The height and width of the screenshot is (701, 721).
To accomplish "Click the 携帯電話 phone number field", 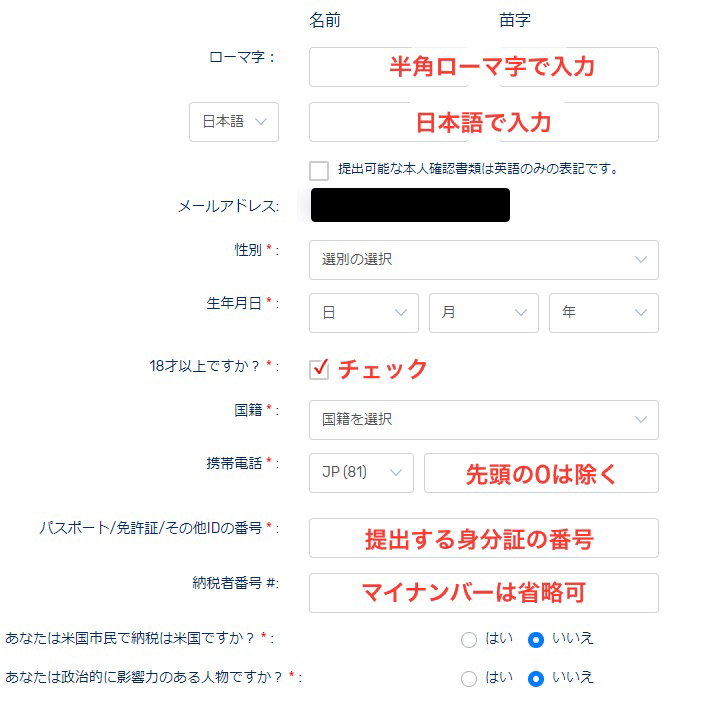I will click(x=541, y=473).
